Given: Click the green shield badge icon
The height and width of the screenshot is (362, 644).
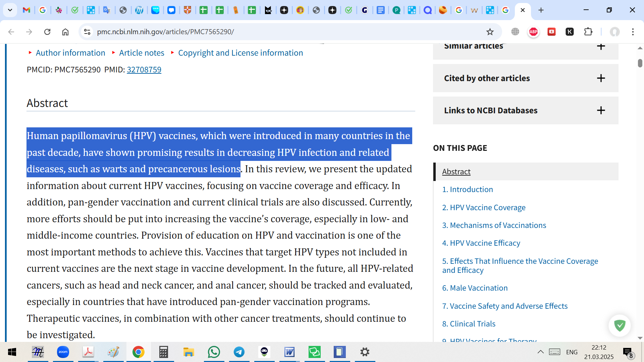Looking at the screenshot, I should (x=620, y=325).
